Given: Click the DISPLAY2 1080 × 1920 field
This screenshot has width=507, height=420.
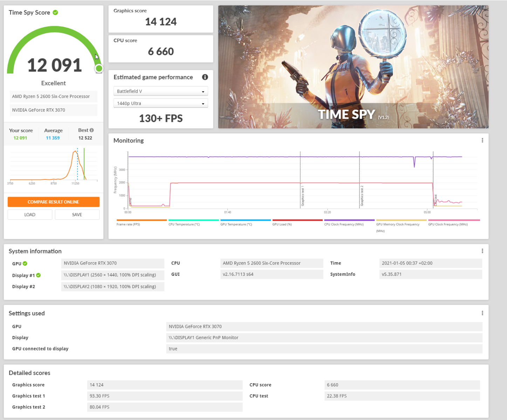Looking at the screenshot, I should pos(112,286).
